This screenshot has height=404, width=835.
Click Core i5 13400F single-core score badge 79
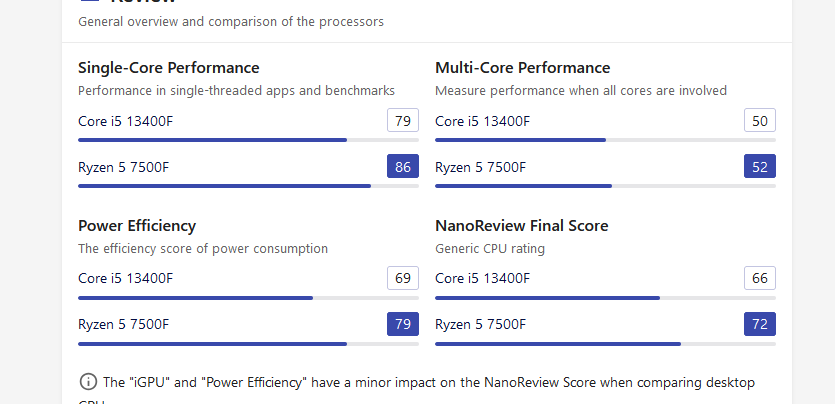coord(403,121)
